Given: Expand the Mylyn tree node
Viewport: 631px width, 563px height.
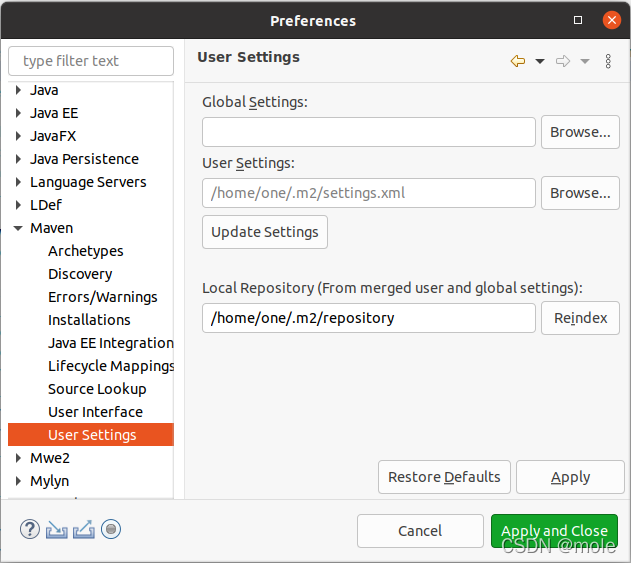Looking at the screenshot, I should click(18, 481).
